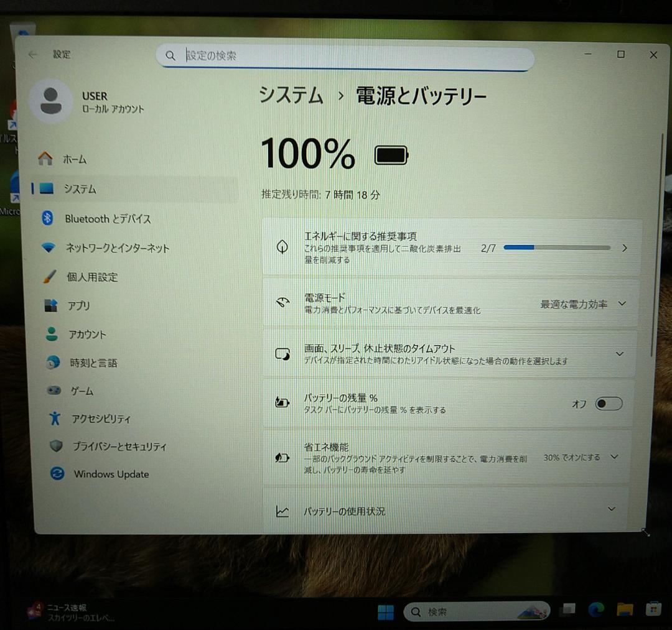This screenshot has height=630, width=672.
Task: Open アカウント settings
Action: (x=90, y=334)
